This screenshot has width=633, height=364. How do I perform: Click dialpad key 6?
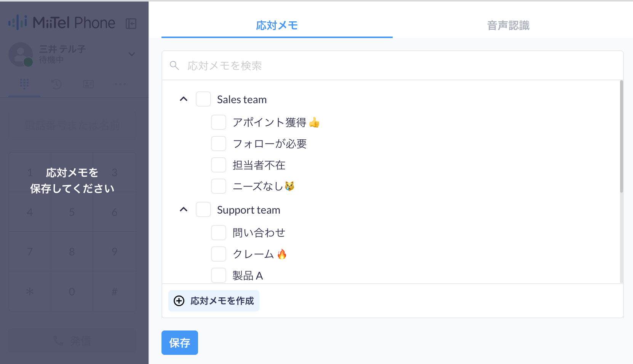pos(115,212)
